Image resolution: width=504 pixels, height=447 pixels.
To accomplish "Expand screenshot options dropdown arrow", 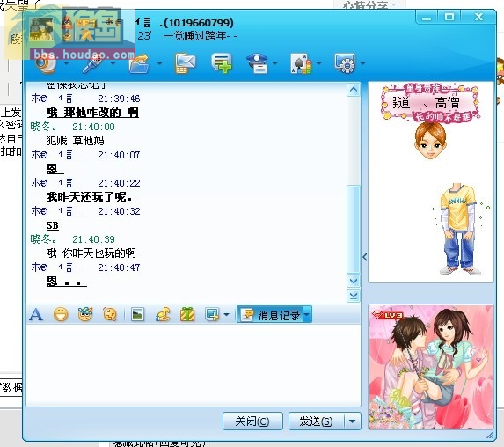I will pyautogui.click(x=227, y=314).
